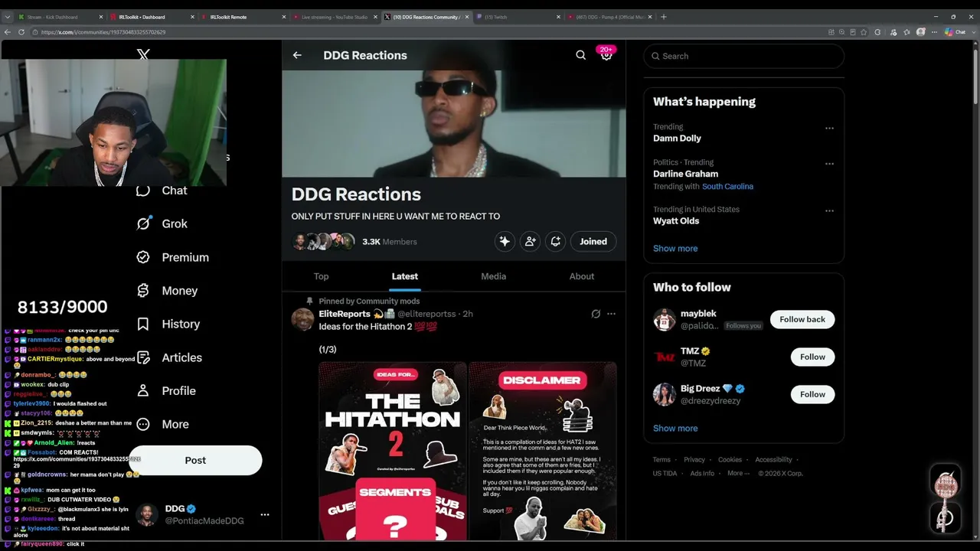Click the community member avatars next to 3.3K Members

(324, 241)
